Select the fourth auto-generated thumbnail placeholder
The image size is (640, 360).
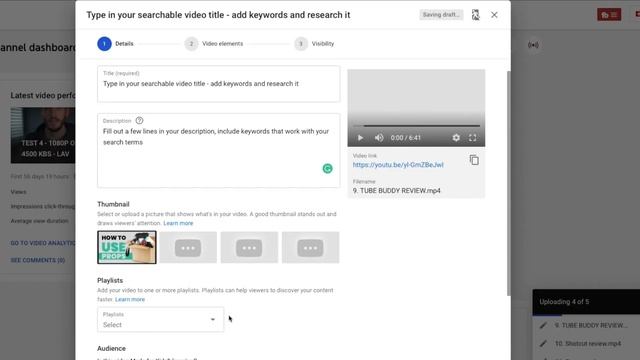tap(310, 247)
